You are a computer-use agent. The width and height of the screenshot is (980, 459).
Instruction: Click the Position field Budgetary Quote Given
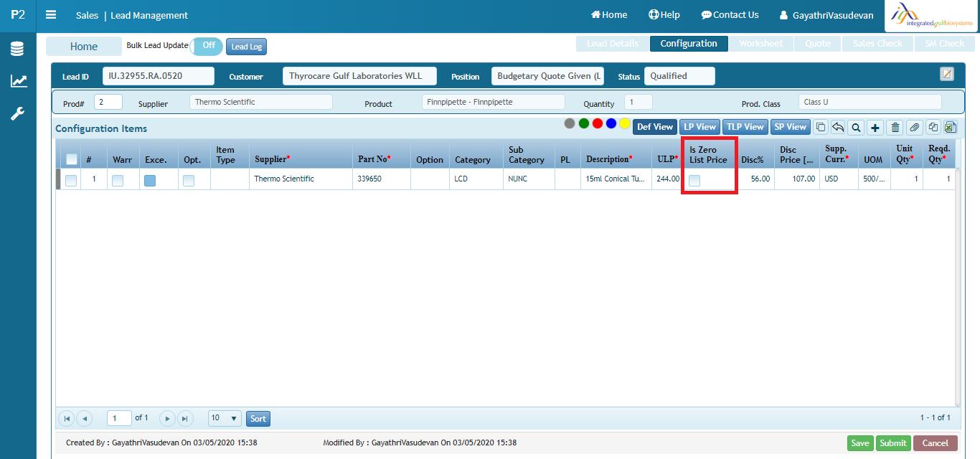(x=547, y=76)
